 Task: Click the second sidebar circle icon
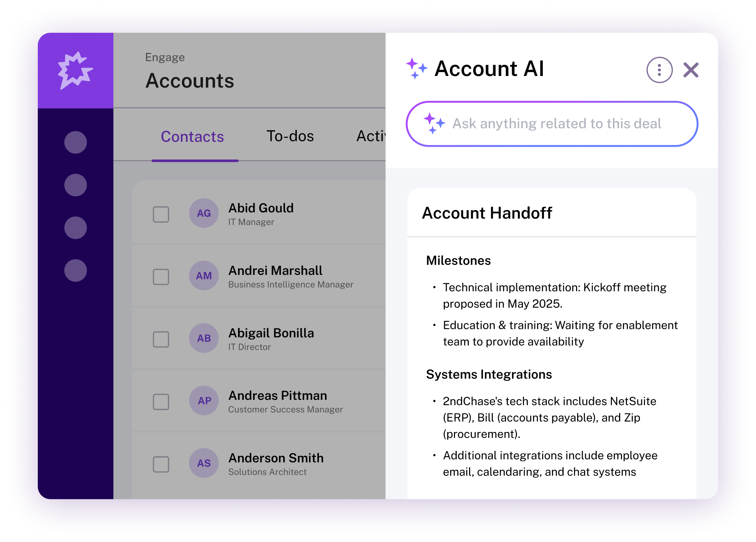pyautogui.click(x=76, y=185)
